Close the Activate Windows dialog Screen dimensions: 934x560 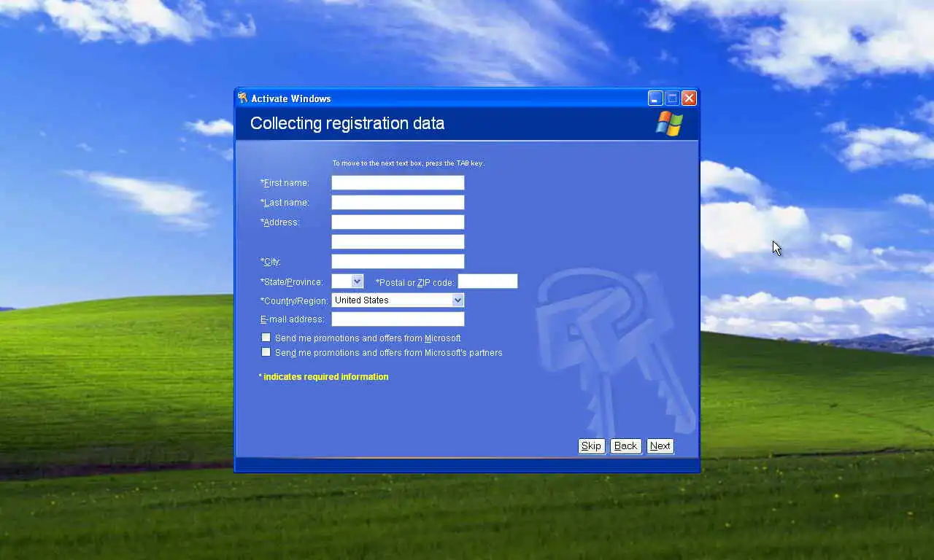[x=689, y=98]
